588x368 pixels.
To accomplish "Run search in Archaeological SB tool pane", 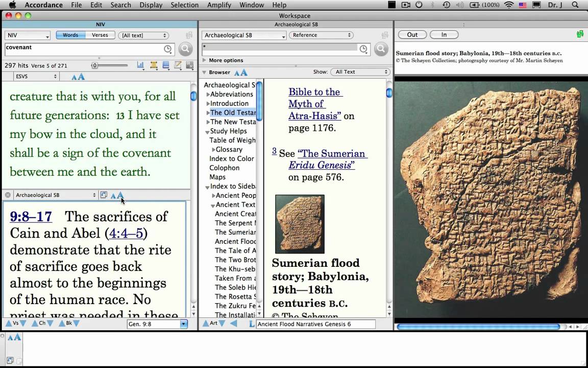I will [381, 49].
